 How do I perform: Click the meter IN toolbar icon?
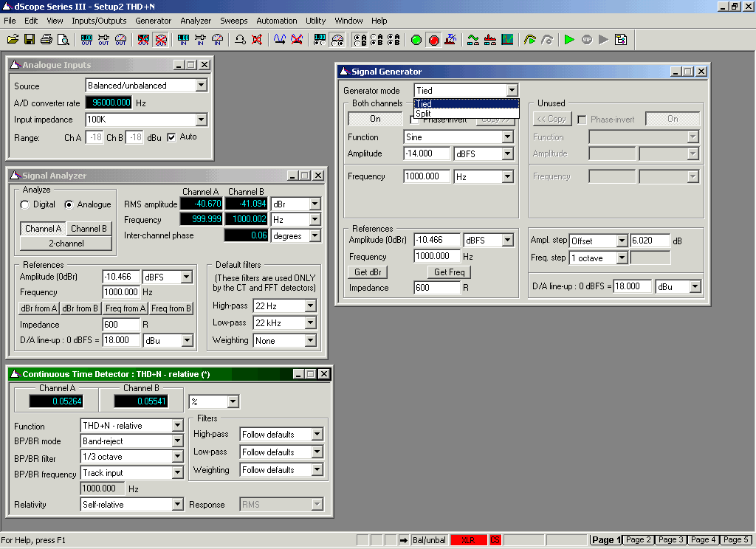click(x=217, y=40)
